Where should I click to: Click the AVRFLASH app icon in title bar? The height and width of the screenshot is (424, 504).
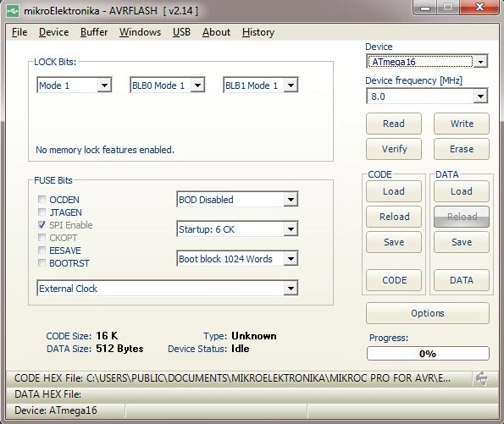(x=13, y=11)
